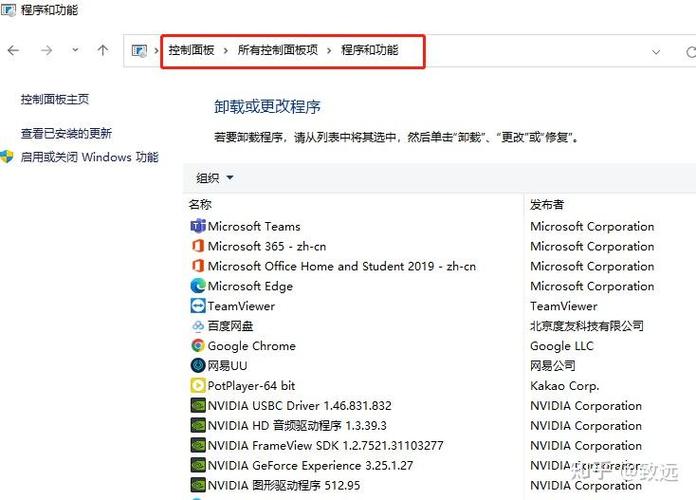
Task: Click the TeamViewer program icon
Action: coord(198,306)
